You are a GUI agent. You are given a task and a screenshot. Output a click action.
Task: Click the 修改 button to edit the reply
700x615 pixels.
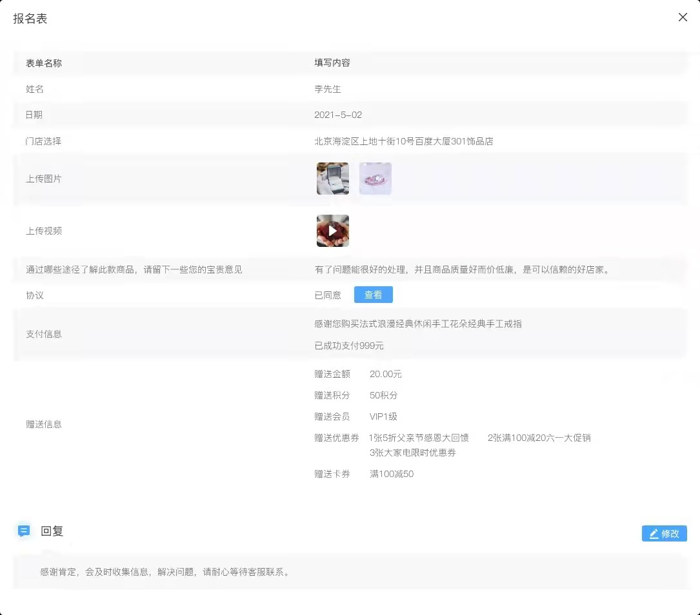point(664,533)
